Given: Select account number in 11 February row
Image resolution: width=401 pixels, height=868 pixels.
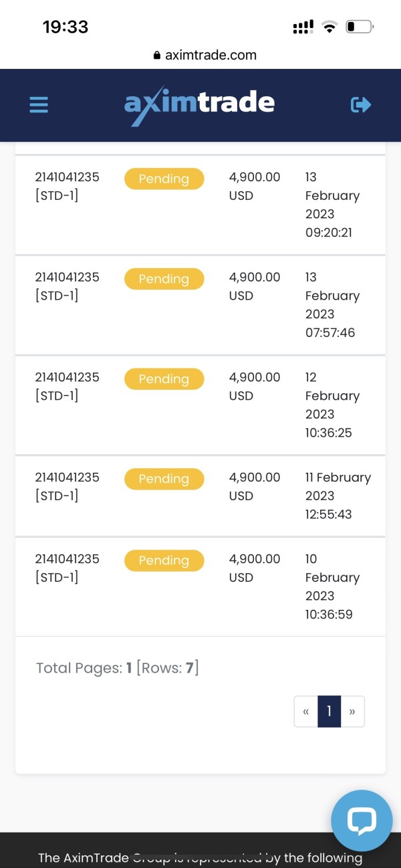Looking at the screenshot, I should pos(67,477).
